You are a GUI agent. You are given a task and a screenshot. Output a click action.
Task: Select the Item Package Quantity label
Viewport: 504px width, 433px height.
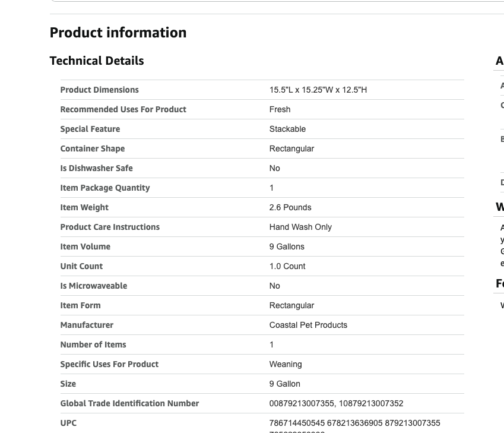[x=104, y=188]
